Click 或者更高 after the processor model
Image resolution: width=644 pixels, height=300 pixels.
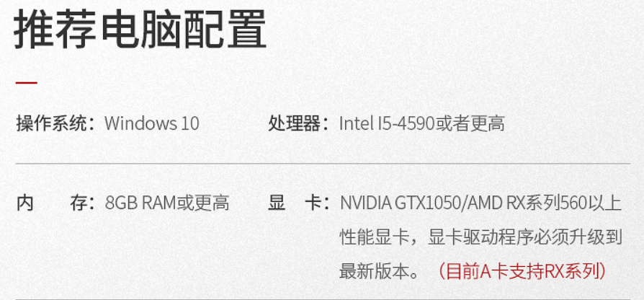pyautogui.click(x=470, y=123)
